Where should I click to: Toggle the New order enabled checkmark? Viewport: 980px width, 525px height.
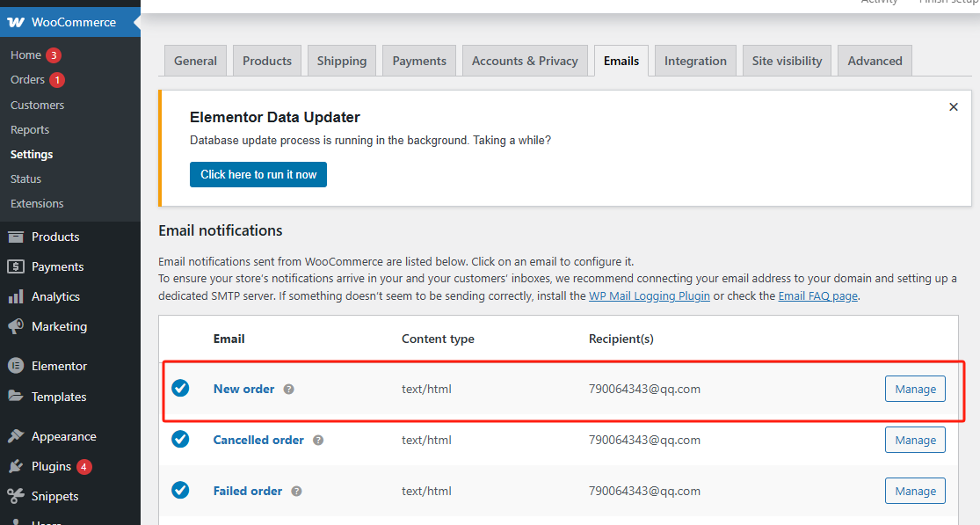point(181,388)
